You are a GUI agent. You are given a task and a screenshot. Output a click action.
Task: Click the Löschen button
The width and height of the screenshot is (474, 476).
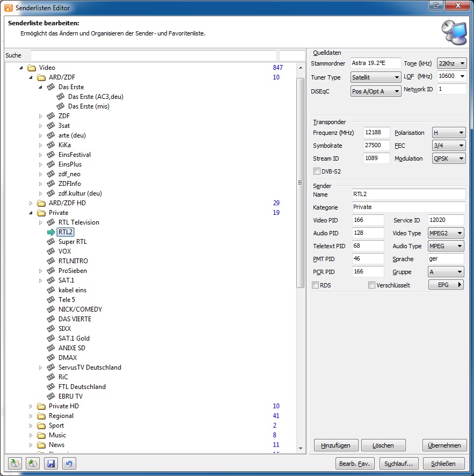click(x=383, y=445)
